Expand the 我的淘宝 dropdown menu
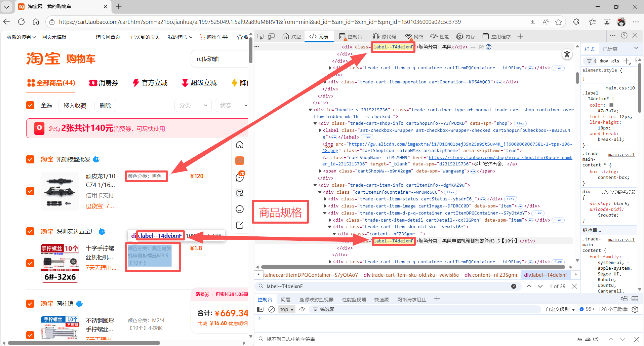 tap(180, 37)
